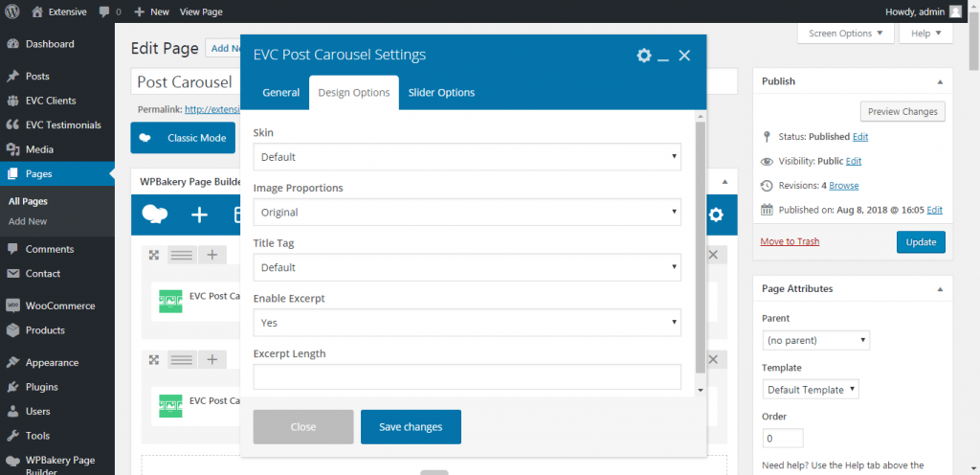Delete the first row with X icon
Image resolution: width=980 pixels, height=475 pixels.
[x=713, y=255]
